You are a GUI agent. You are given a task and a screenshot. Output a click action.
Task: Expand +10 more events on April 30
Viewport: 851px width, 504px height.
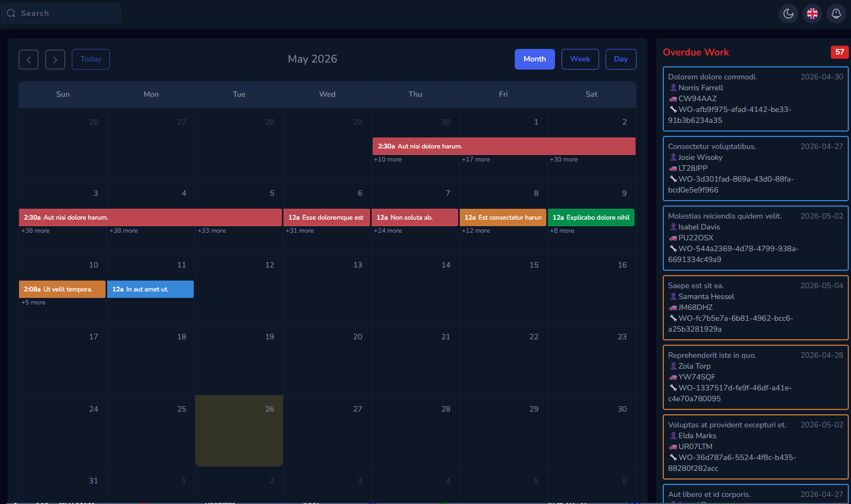(388, 160)
